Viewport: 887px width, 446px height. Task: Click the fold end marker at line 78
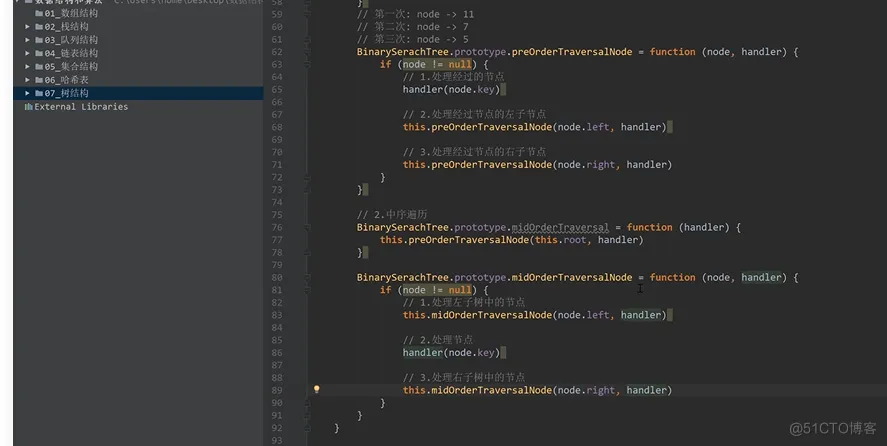click(x=307, y=252)
